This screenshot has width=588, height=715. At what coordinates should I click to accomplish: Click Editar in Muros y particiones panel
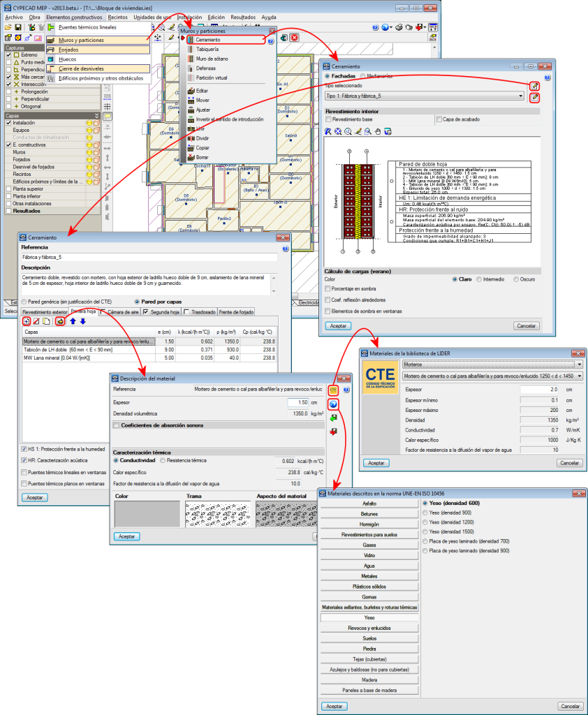(x=202, y=91)
